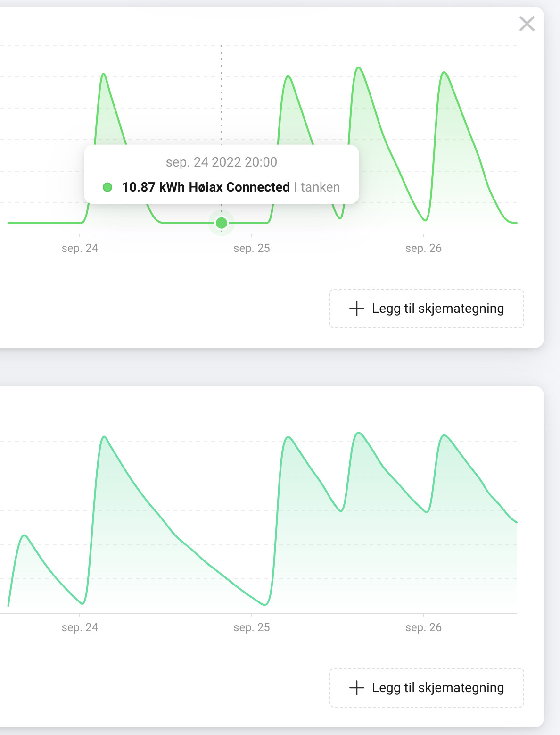
Task: Click the sep. 26 label on the upper chart axis
Action: pyautogui.click(x=423, y=248)
